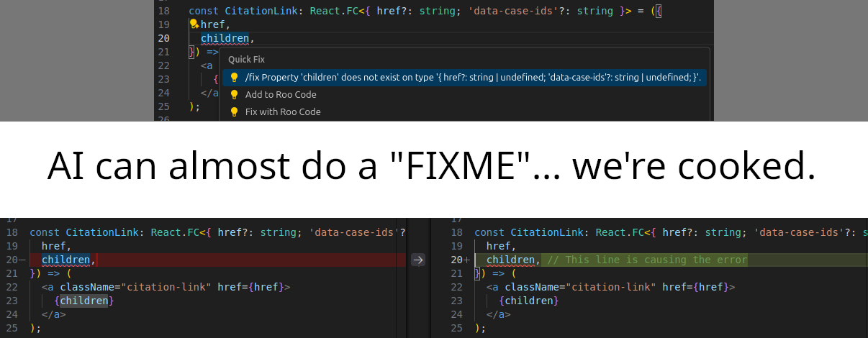
Task: Click highlighted children on line 20 of top editor
Action: pyautogui.click(x=225, y=38)
